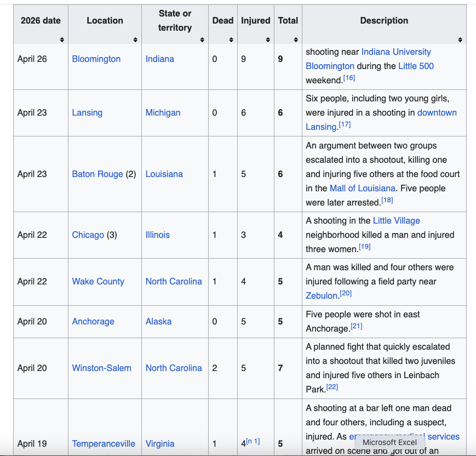Select Injured value 4 in Wake County row
476x456 pixels.
point(243,281)
